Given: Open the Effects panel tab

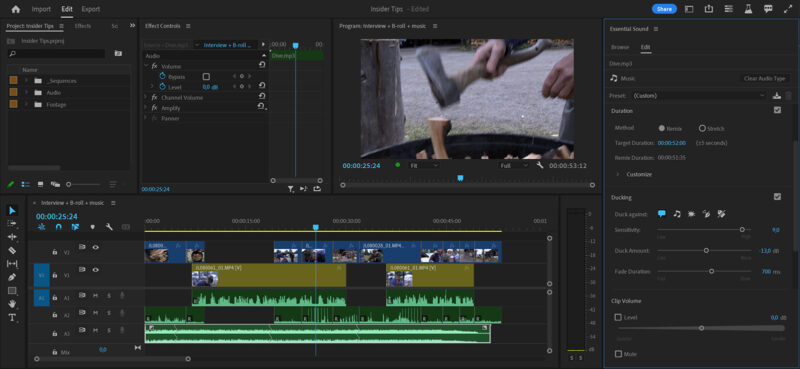Looking at the screenshot, I should (83, 26).
